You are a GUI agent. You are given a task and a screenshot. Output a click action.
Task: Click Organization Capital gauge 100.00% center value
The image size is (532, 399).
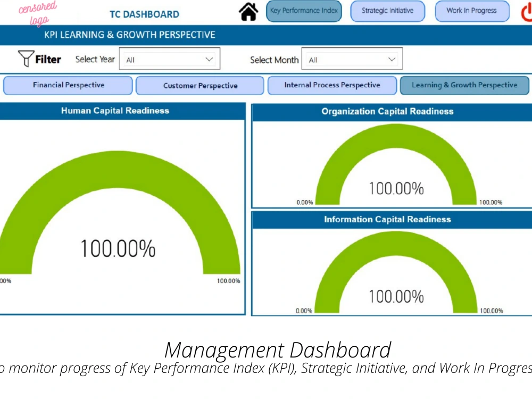click(396, 188)
